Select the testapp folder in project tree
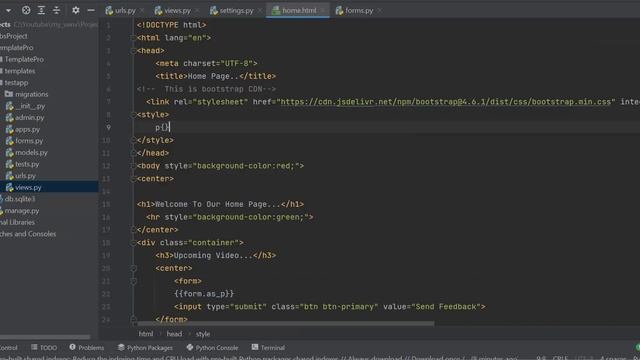640x360 pixels. point(16,82)
